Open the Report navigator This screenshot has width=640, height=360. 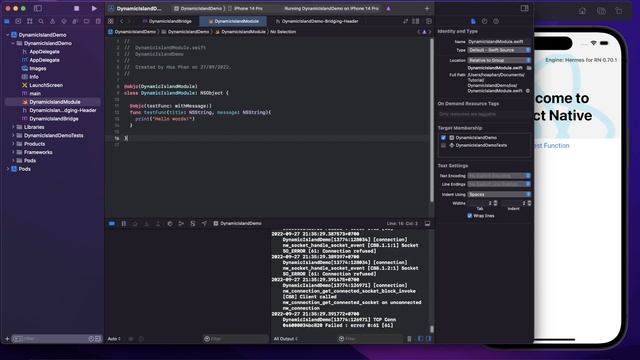point(98,21)
